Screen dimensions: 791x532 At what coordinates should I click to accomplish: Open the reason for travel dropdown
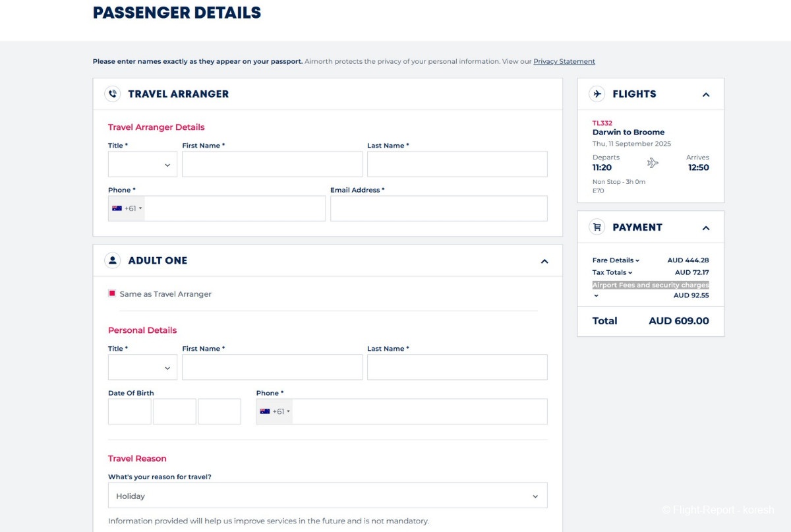point(328,496)
